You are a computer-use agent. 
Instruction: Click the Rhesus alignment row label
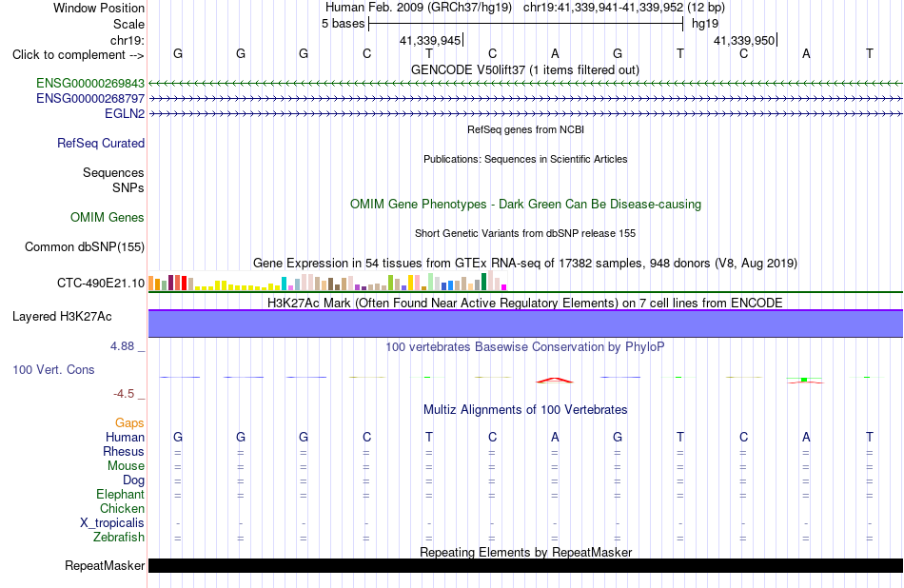click(124, 451)
